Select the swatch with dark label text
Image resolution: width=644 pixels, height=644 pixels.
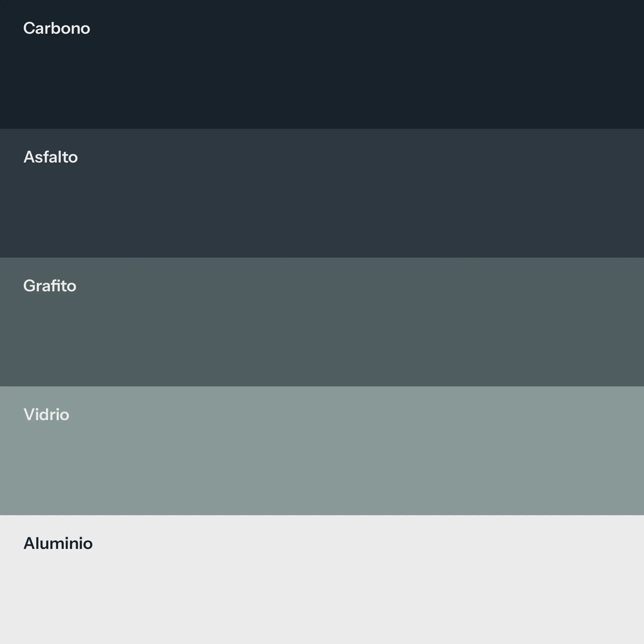(322, 579)
